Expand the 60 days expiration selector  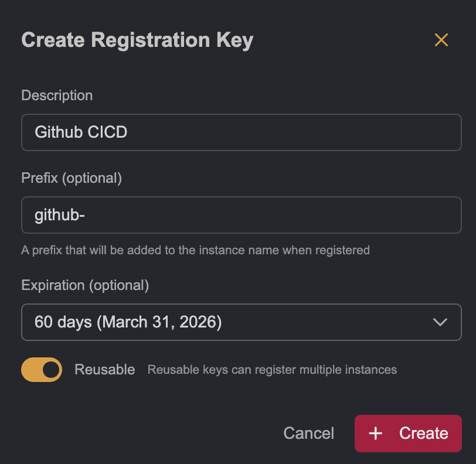click(242, 322)
